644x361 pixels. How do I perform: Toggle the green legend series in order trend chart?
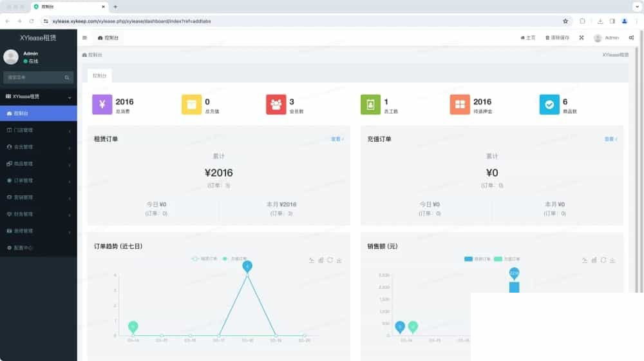tap(234, 259)
